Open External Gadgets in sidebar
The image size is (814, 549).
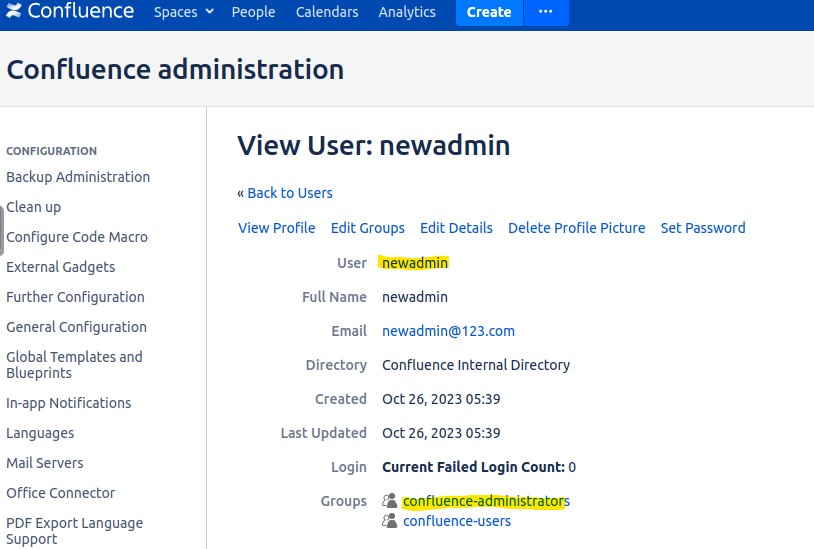coord(61,267)
